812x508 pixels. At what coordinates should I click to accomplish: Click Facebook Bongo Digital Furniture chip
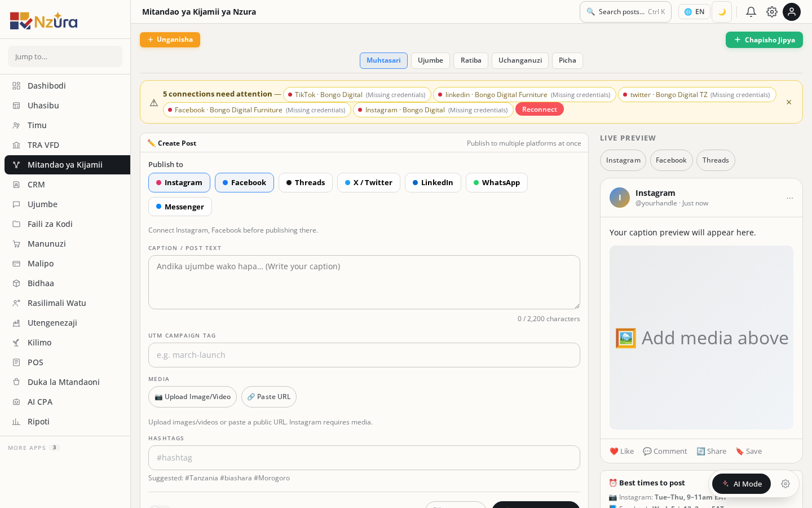coord(257,110)
